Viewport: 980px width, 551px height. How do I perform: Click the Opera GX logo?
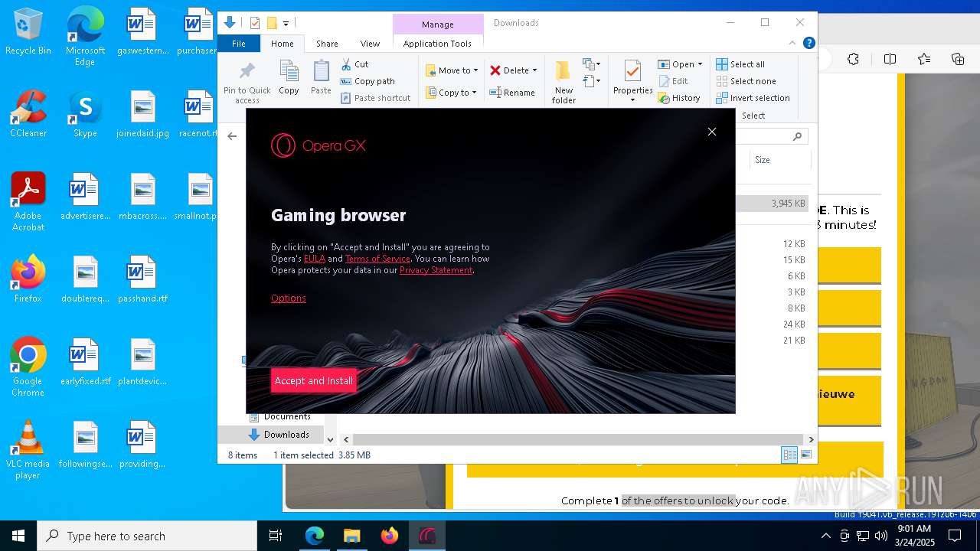click(x=318, y=145)
